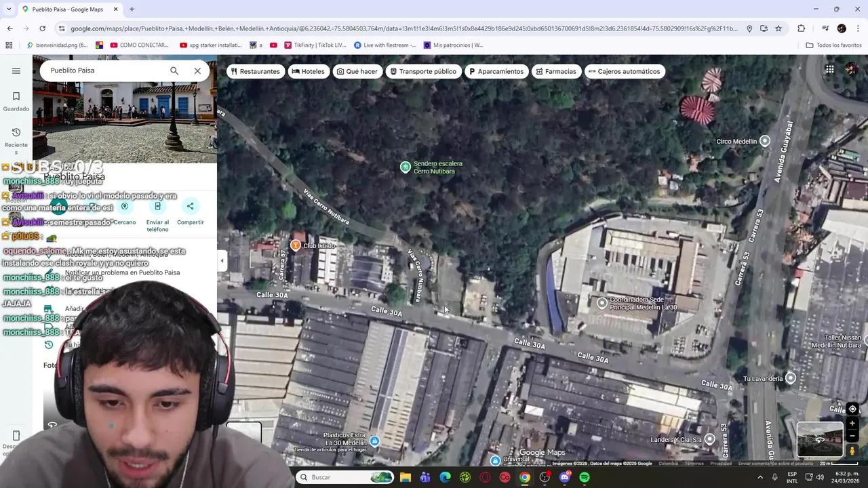Open the Recientes history panel
This screenshot has height=488, width=868.
(16, 141)
